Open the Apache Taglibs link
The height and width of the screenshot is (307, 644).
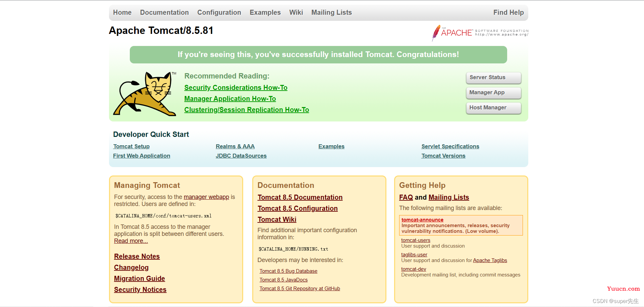[x=490, y=260]
